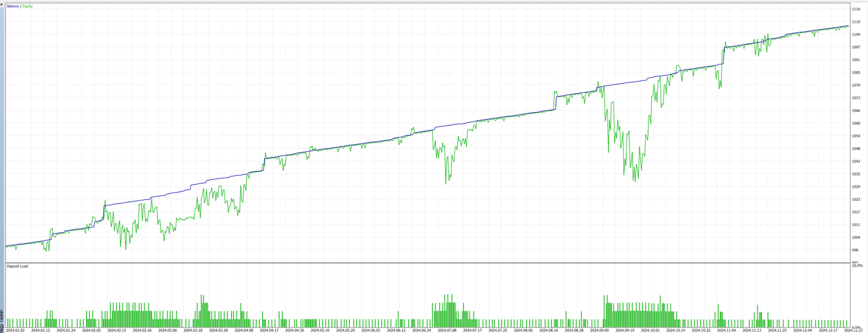Click the 2024.10.22 date on the time axis

pyautogui.click(x=701, y=330)
